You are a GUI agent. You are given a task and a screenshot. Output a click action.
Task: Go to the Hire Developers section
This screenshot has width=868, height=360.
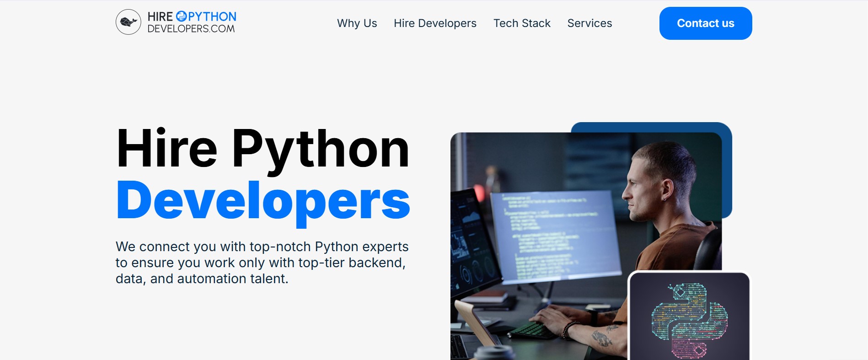435,23
